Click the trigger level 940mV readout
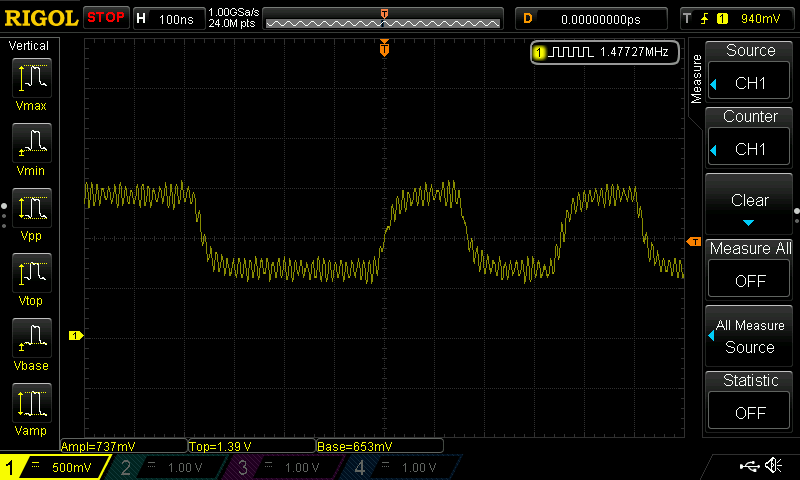The width and height of the screenshot is (800, 480). (x=760, y=19)
